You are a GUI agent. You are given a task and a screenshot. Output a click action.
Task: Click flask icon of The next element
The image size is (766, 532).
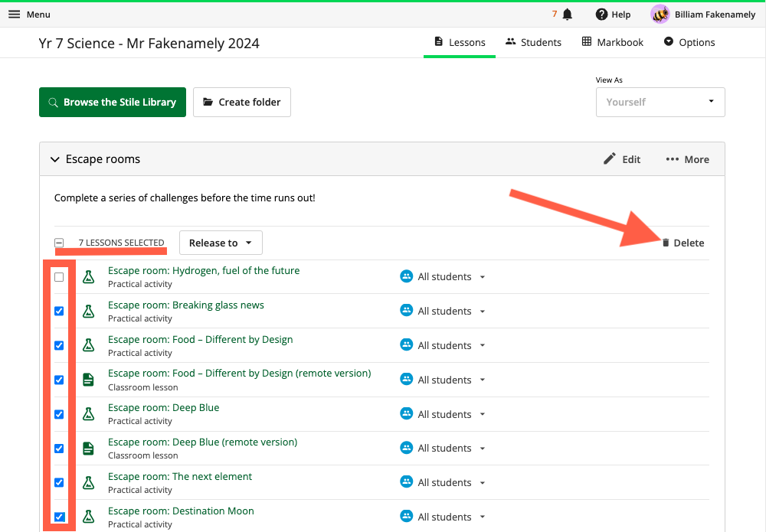pos(88,483)
